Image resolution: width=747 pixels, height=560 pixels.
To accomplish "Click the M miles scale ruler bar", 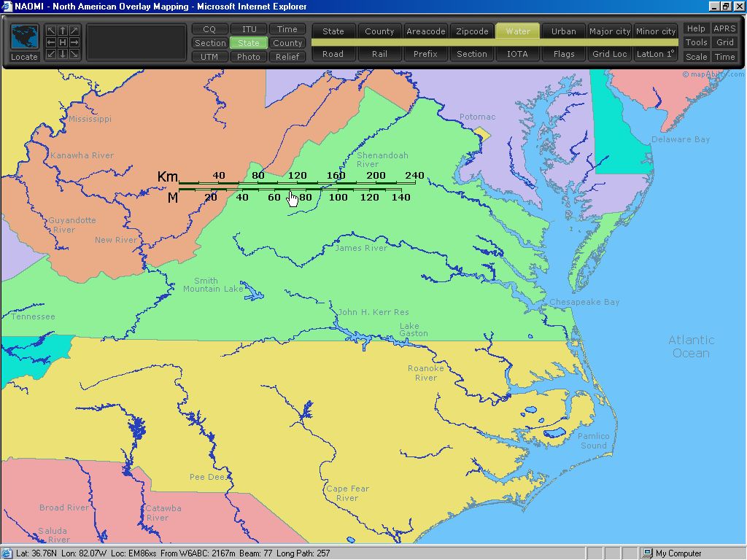I will tap(290, 190).
